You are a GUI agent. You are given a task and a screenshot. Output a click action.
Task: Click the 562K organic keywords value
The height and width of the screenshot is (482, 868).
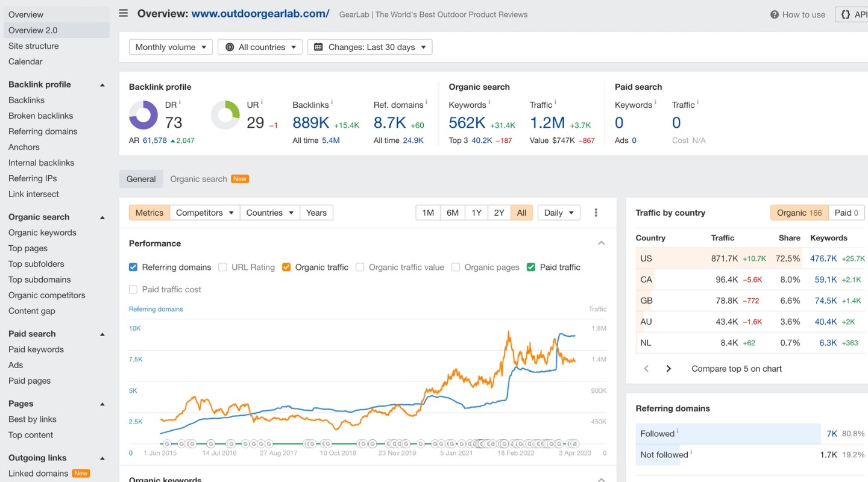[x=467, y=123]
